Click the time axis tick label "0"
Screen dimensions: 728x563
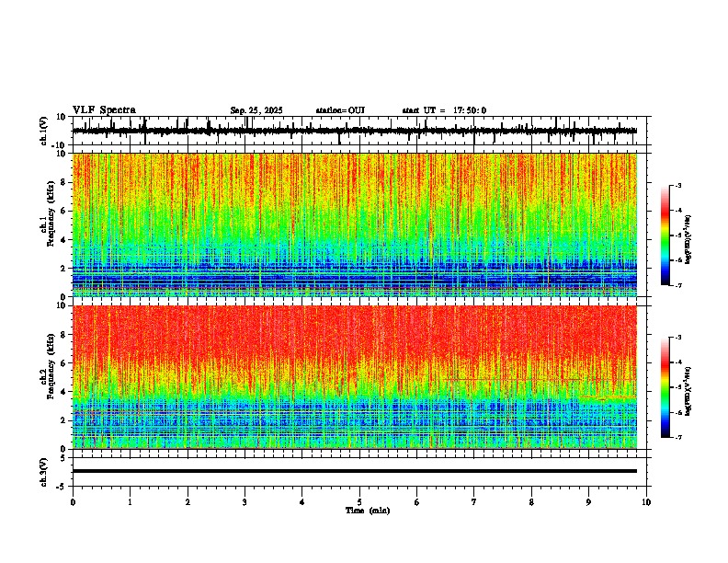click(x=73, y=502)
